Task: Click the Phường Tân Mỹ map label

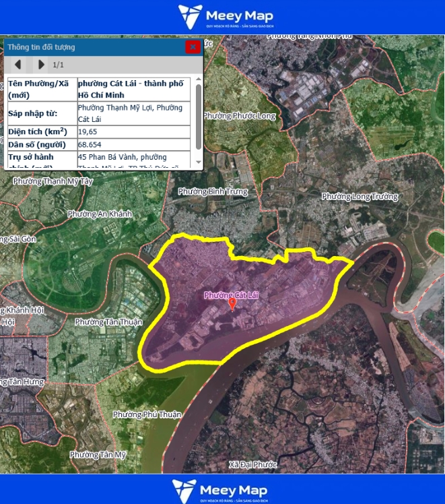Action: pos(98,455)
